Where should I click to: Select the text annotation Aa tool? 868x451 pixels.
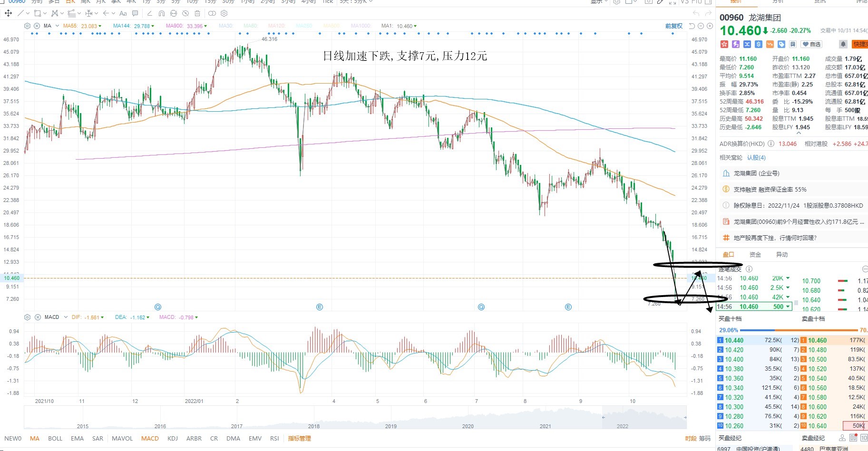[123, 13]
